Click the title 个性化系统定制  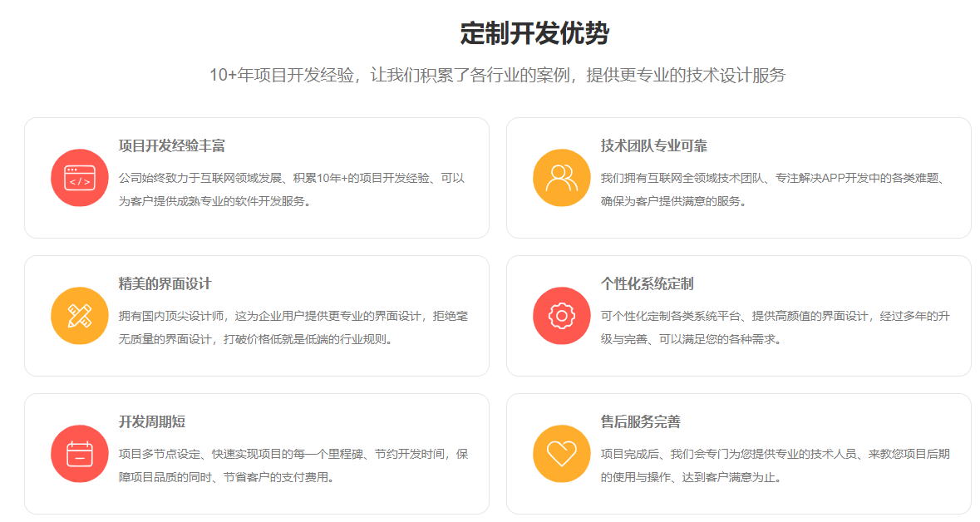click(x=647, y=283)
